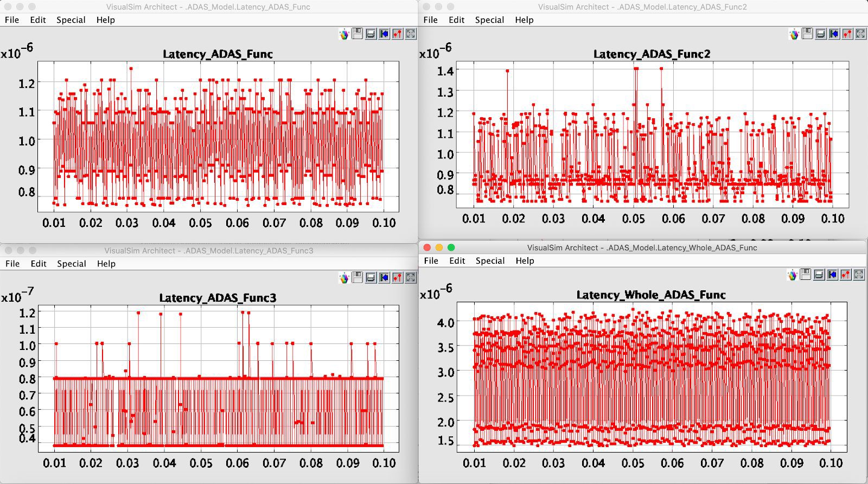Click the '4.0' y-axis label in Whole_ADAS_Func plot

pos(446,322)
